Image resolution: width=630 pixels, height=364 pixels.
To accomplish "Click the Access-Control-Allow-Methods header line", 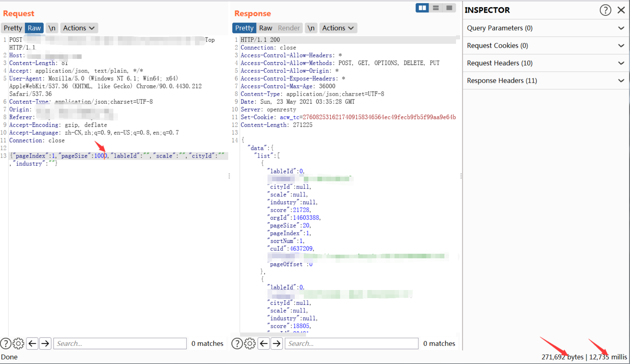I will 340,63.
